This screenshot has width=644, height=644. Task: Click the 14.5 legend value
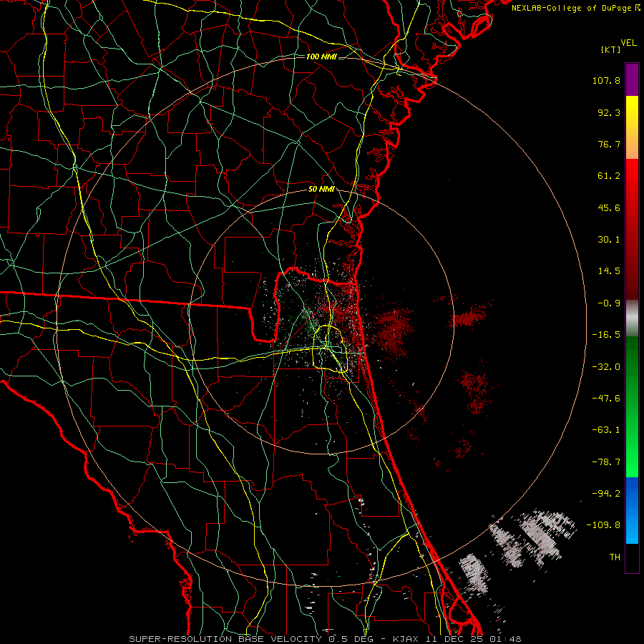click(609, 271)
